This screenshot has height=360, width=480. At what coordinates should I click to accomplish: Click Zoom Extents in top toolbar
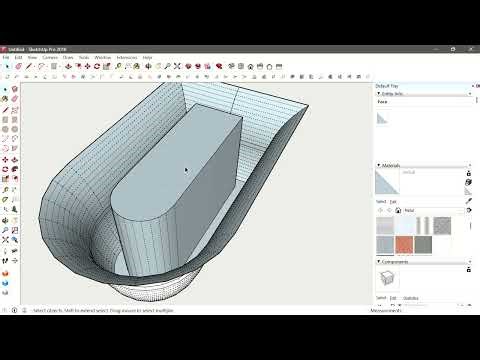click(x=177, y=67)
